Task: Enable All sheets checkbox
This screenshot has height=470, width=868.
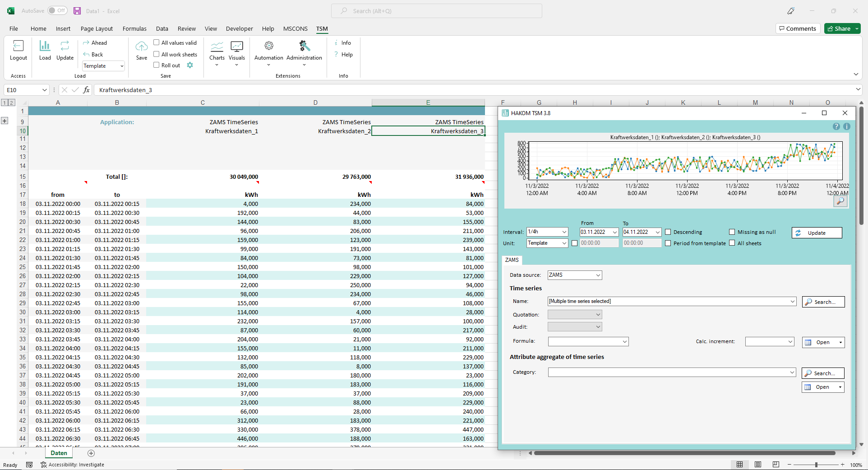Action: pos(732,243)
